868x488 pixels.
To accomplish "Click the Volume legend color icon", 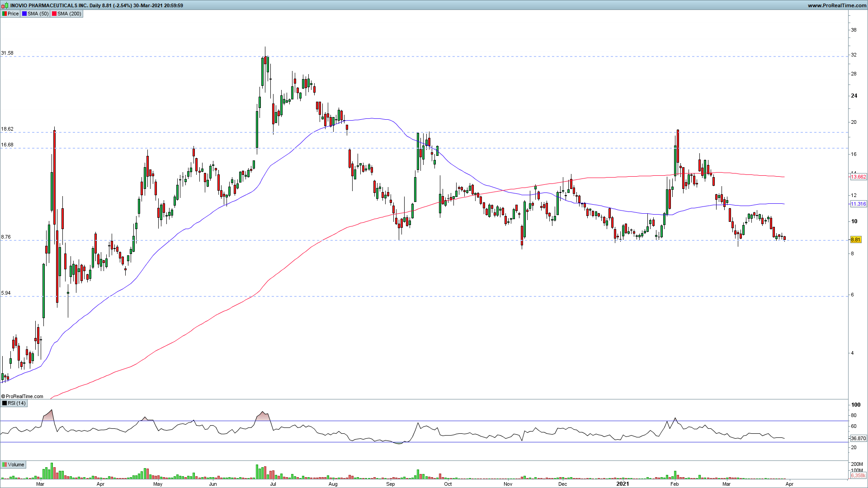I will [x=4, y=465].
